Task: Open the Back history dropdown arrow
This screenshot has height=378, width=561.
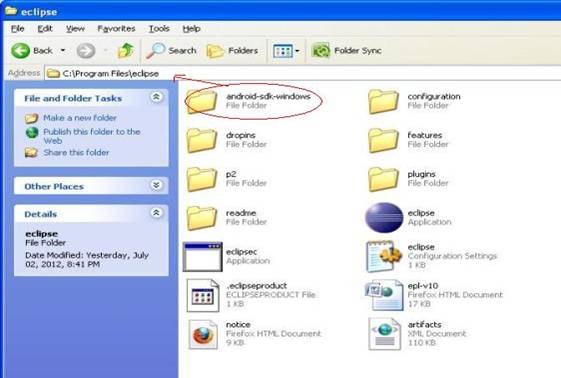Action: 63,50
